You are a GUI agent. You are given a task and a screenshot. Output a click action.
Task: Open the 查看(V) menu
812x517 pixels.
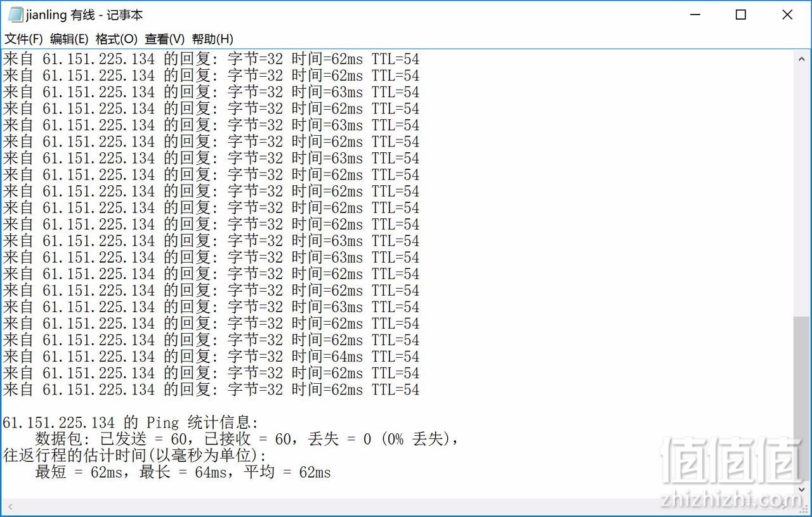coord(164,39)
